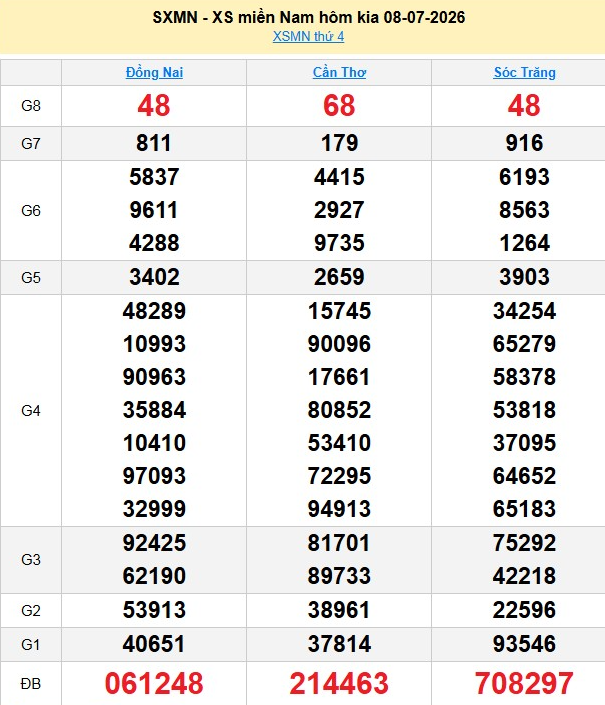Click Cần Thơ G4 number 17661
605x705 pixels.
[339, 377]
